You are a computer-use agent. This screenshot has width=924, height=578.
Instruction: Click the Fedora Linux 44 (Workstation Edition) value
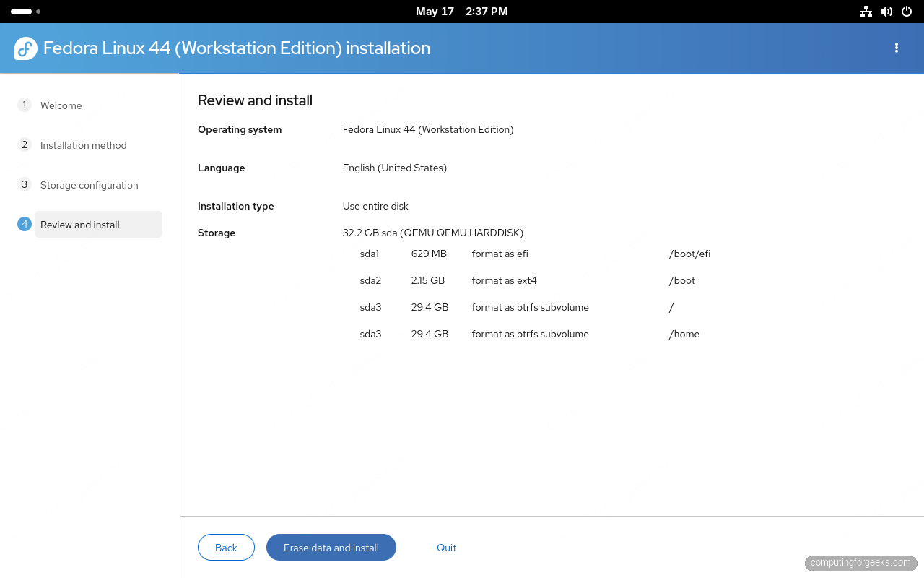(x=428, y=130)
